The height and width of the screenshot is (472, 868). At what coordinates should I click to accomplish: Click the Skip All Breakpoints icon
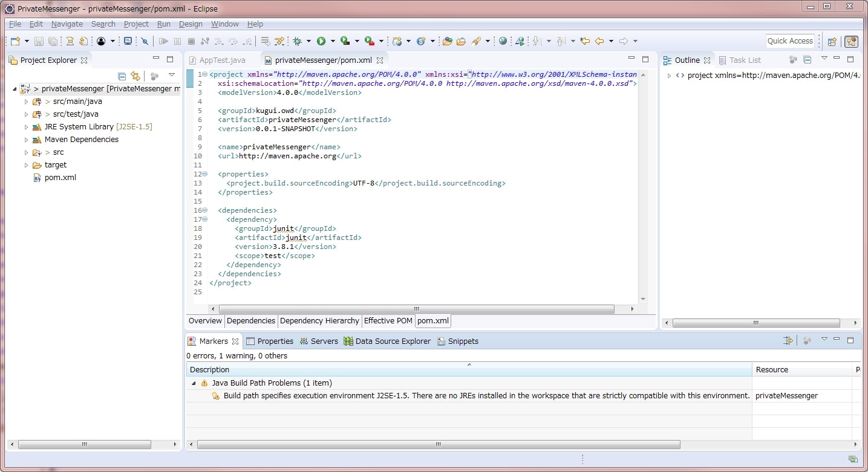click(145, 41)
